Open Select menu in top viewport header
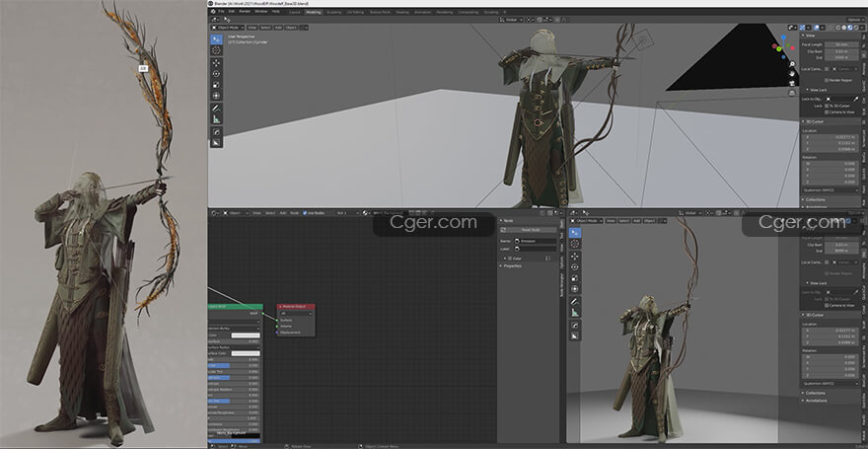 pyautogui.click(x=265, y=27)
